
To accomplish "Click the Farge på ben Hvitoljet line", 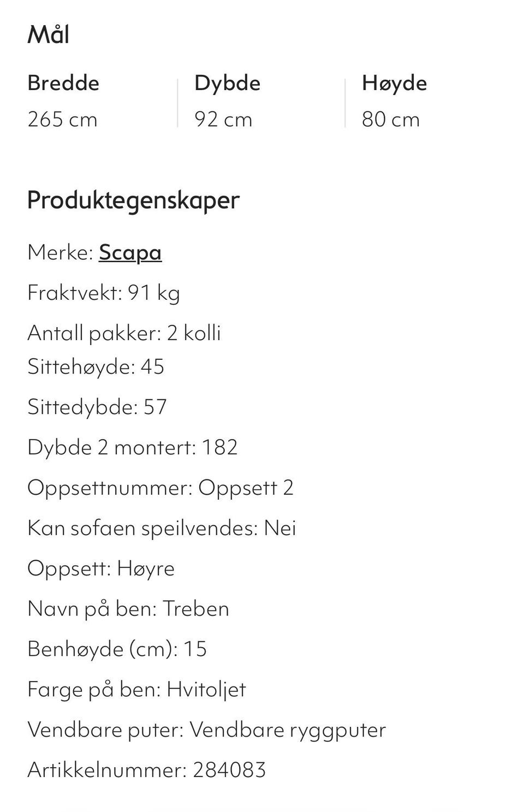I will (136, 690).
